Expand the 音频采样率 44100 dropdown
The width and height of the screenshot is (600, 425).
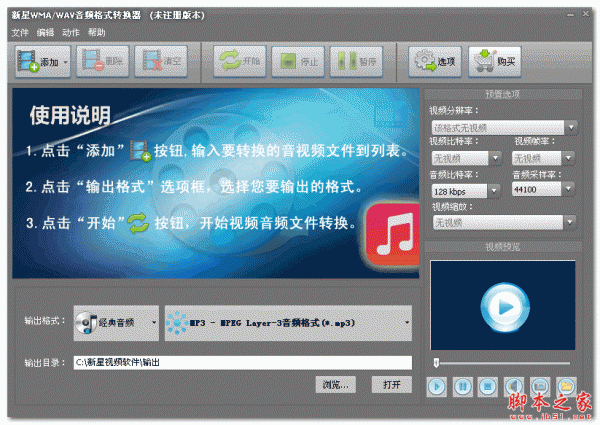pos(568,189)
